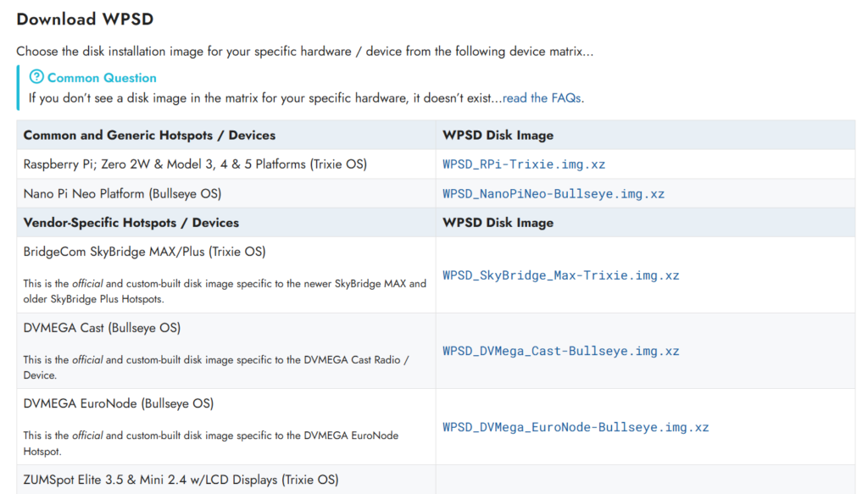Click the "Download WPSD" page heading

85,19
